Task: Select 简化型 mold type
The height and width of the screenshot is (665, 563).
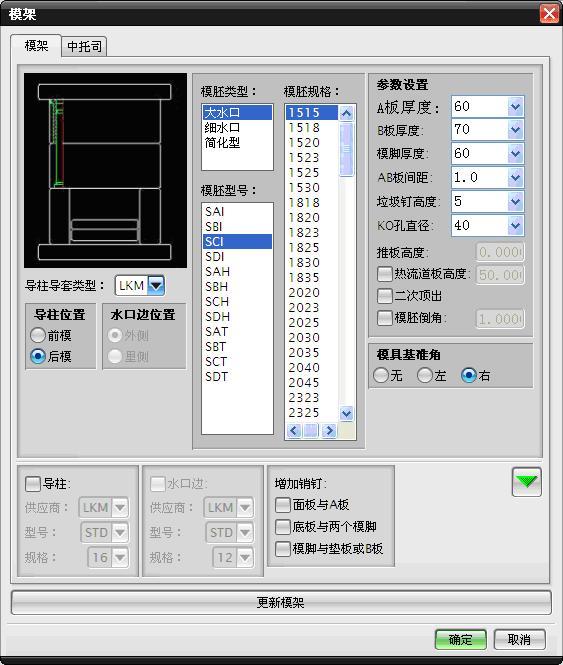Action: click(237, 142)
